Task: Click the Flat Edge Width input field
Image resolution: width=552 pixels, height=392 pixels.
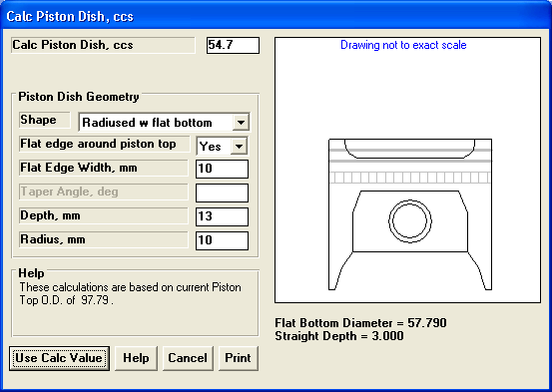Action: (222, 169)
